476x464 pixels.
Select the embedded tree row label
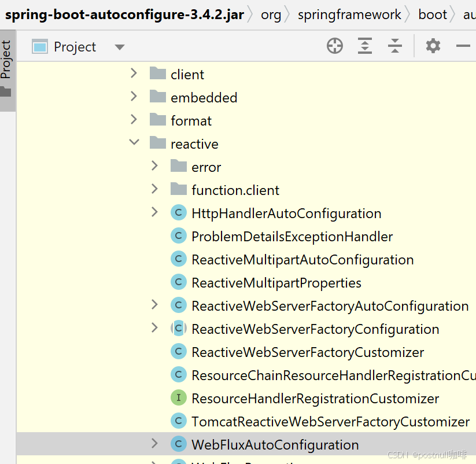coord(204,97)
